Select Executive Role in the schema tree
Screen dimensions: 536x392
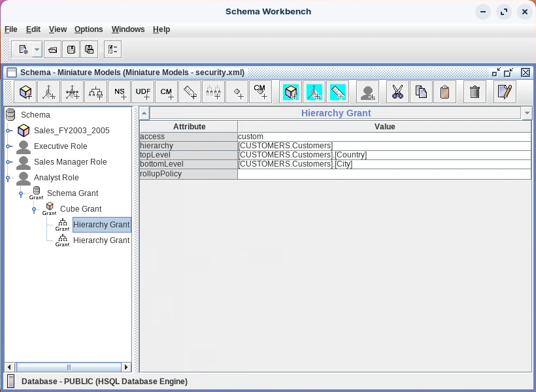pyautogui.click(x=60, y=146)
